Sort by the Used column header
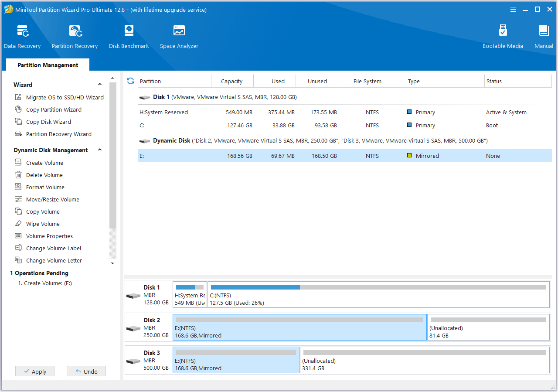558x392 pixels. [275, 81]
